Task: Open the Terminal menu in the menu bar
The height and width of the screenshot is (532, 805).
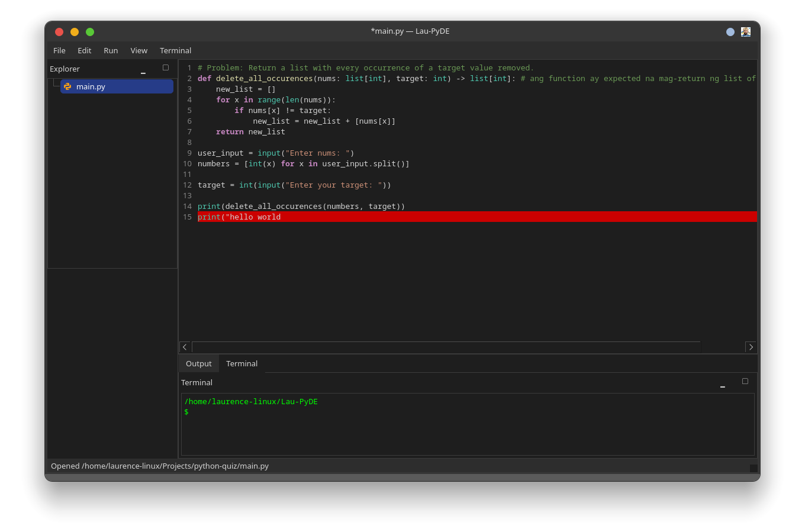Action: pyautogui.click(x=176, y=51)
